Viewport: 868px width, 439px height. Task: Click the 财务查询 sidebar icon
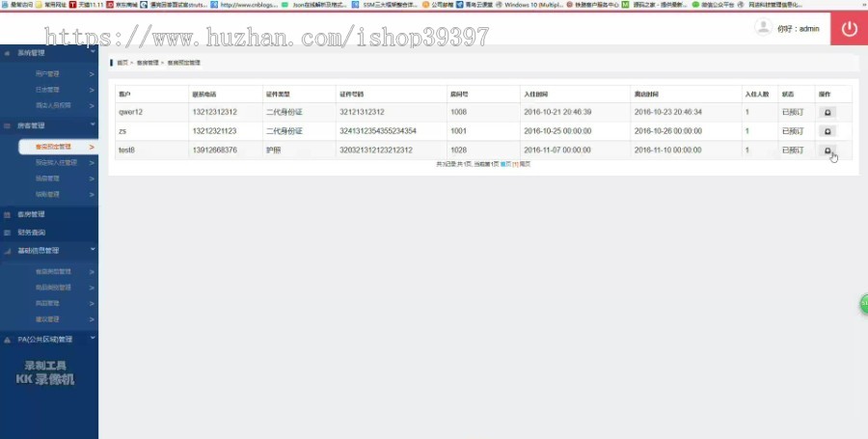click(7, 233)
